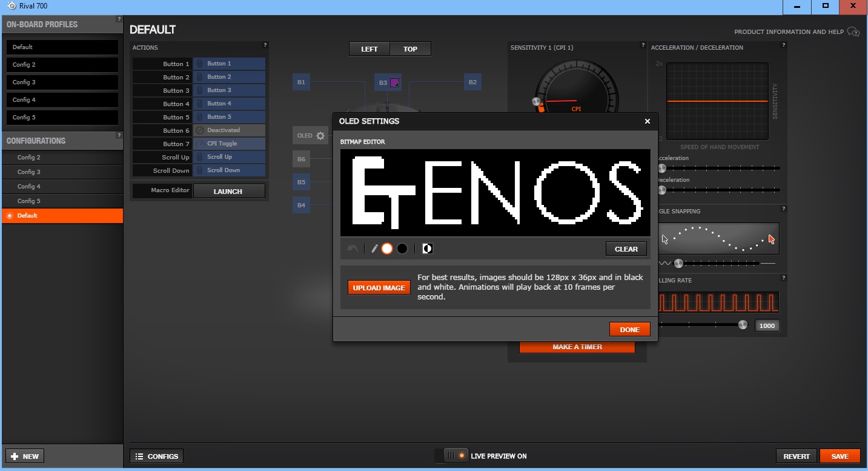Select the active Default configuration
The width and height of the screenshot is (868, 471).
tap(62, 216)
